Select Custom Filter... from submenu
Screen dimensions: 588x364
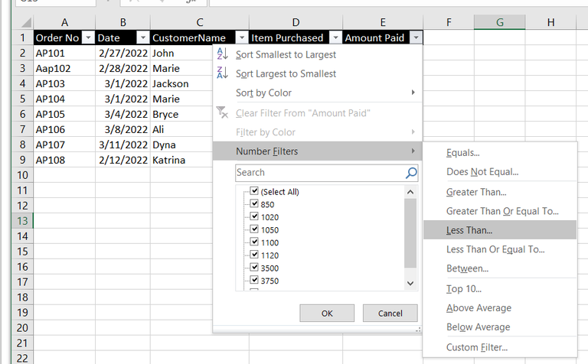pos(476,347)
